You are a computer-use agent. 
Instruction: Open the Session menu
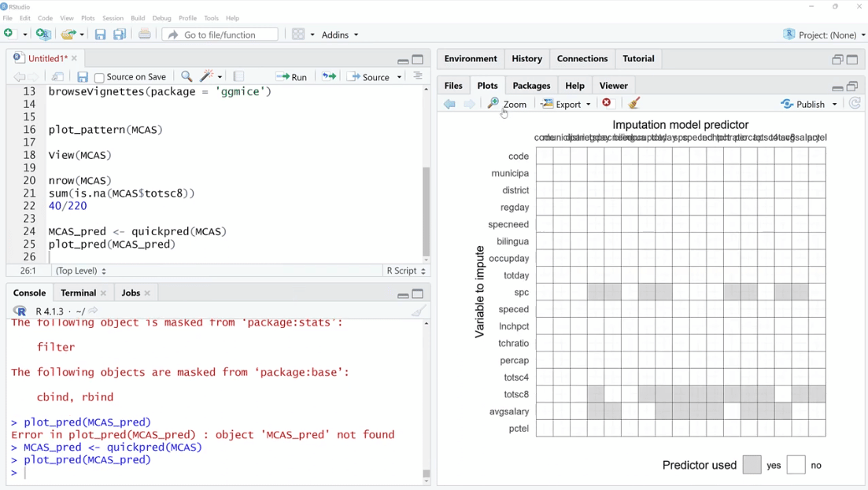pyautogui.click(x=113, y=18)
